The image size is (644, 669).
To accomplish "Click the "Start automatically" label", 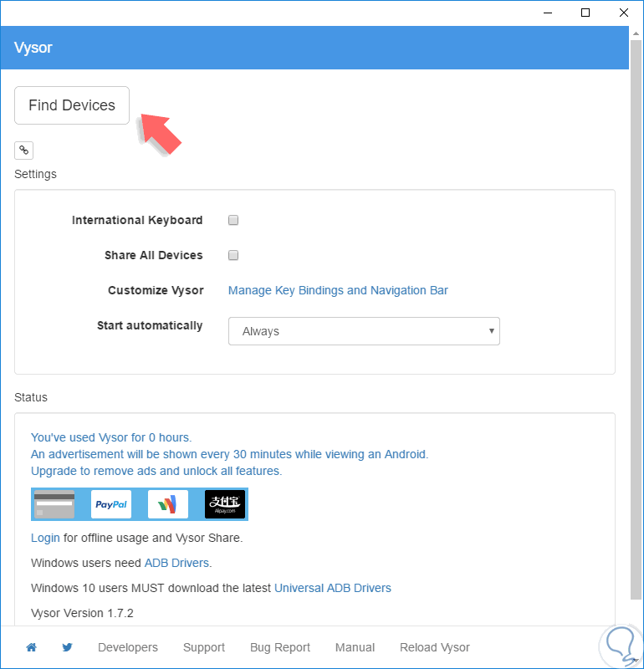I will coord(150,325).
